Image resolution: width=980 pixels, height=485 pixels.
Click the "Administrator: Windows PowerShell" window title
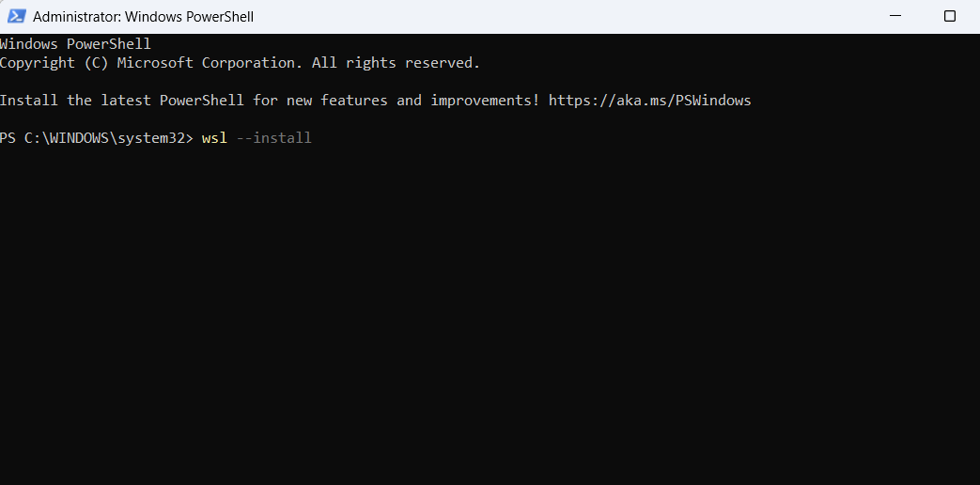(143, 16)
